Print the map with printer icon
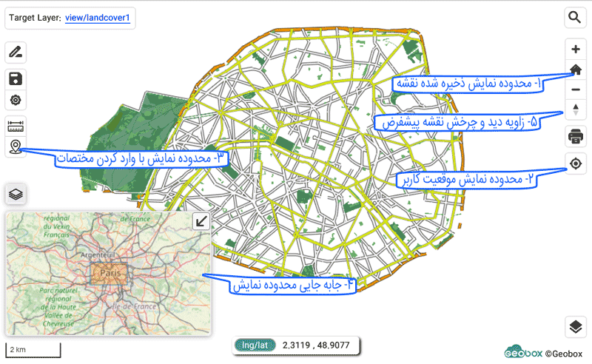 click(576, 136)
